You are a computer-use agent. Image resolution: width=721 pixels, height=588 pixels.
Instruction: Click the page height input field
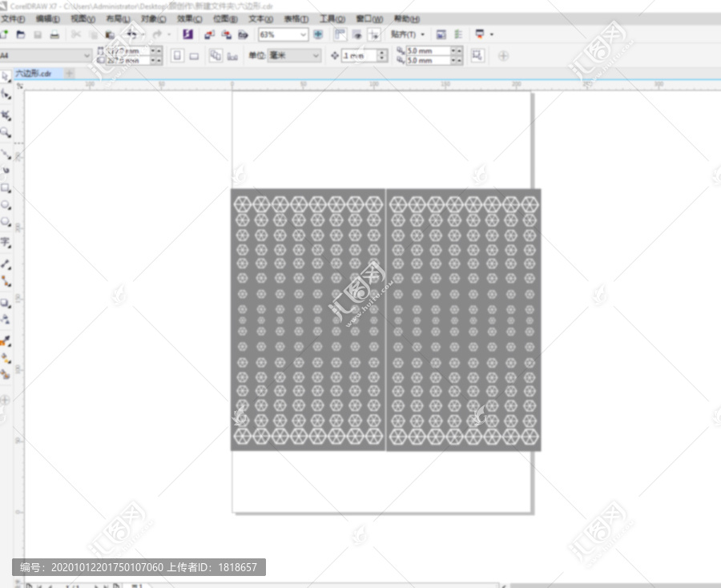(128, 60)
